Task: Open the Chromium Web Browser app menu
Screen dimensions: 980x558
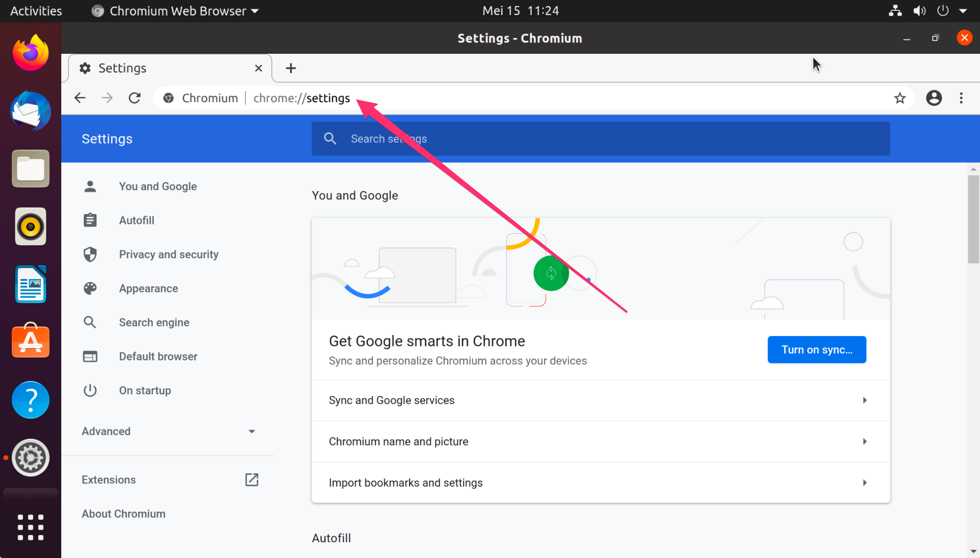Action: pos(175,11)
